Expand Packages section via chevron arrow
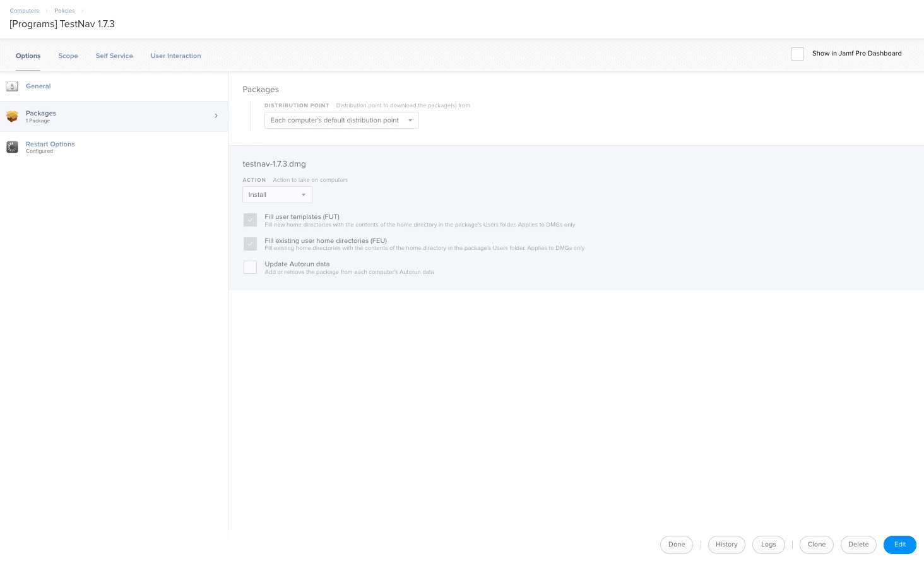This screenshot has height=561, width=924. pos(216,116)
